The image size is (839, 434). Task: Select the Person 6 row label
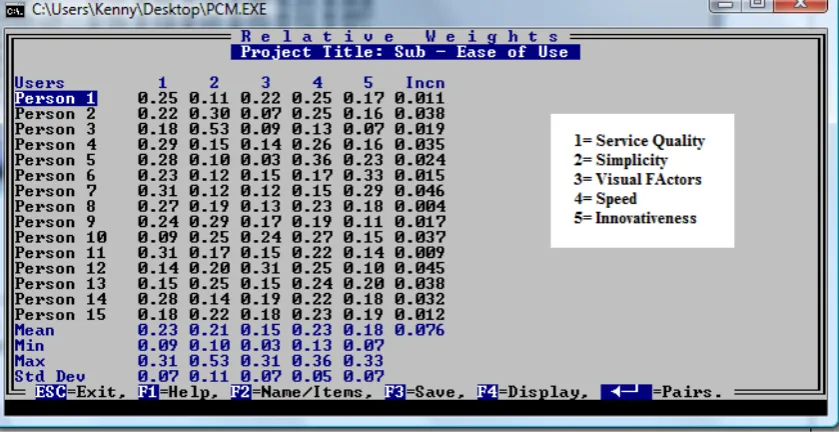(55, 176)
